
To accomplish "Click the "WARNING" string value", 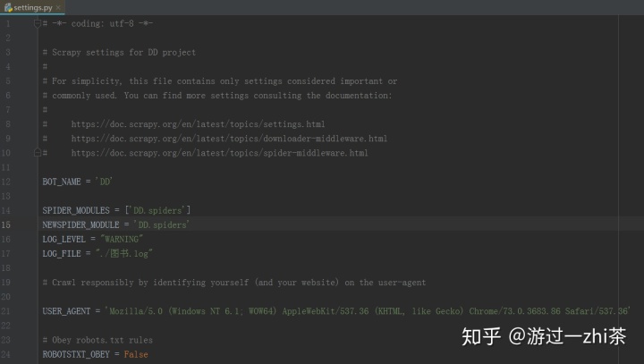I will [x=122, y=239].
